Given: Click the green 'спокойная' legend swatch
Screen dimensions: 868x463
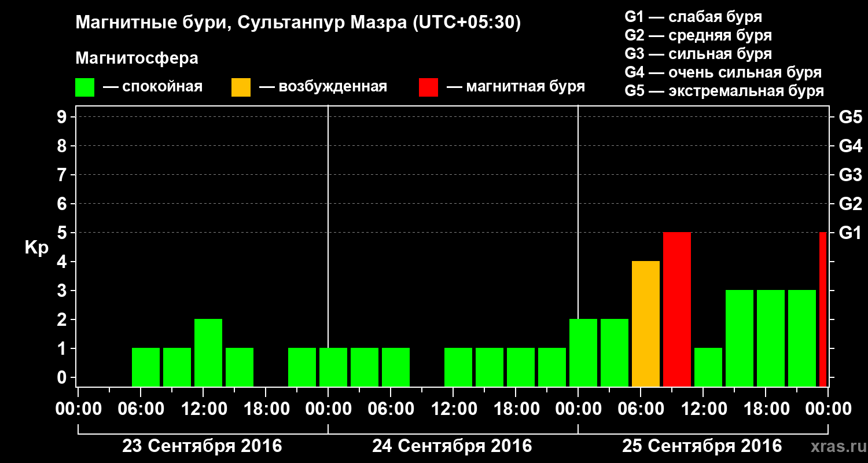Looking at the screenshot, I should click(85, 87).
